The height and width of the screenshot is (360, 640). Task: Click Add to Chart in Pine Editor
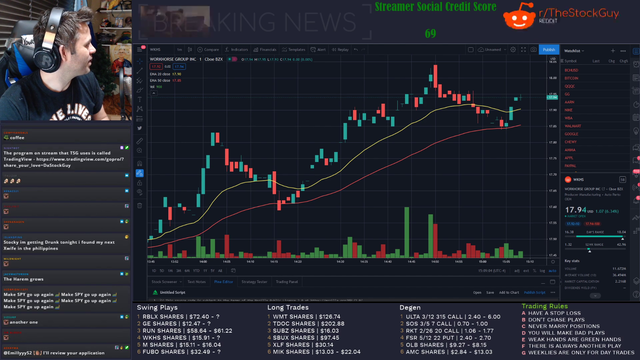click(x=509, y=292)
